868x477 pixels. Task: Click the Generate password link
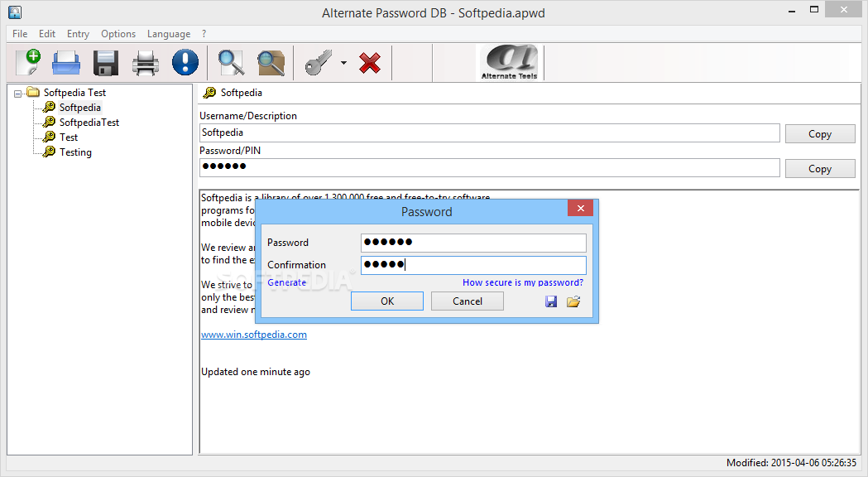coord(287,282)
